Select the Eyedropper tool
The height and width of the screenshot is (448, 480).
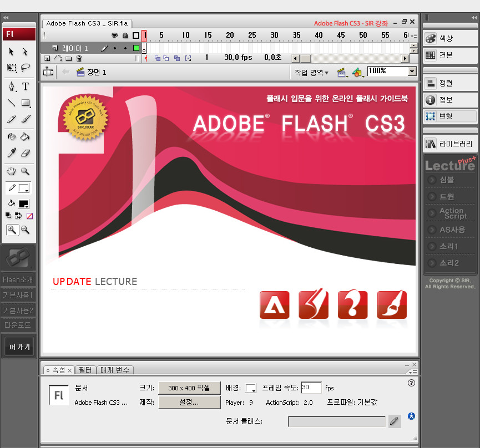[x=11, y=153]
